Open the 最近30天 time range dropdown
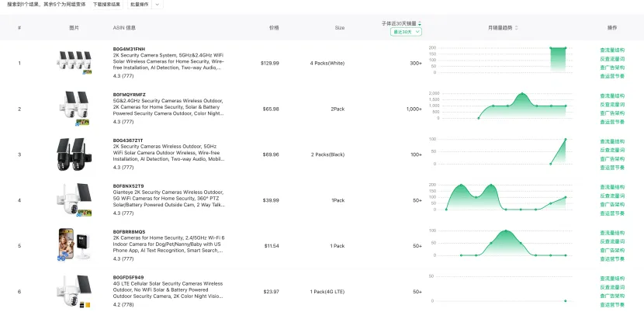 click(x=406, y=32)
